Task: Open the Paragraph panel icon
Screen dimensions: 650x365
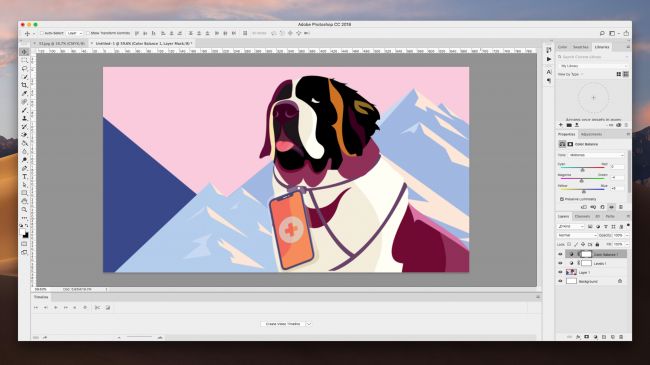Action: 549,81
